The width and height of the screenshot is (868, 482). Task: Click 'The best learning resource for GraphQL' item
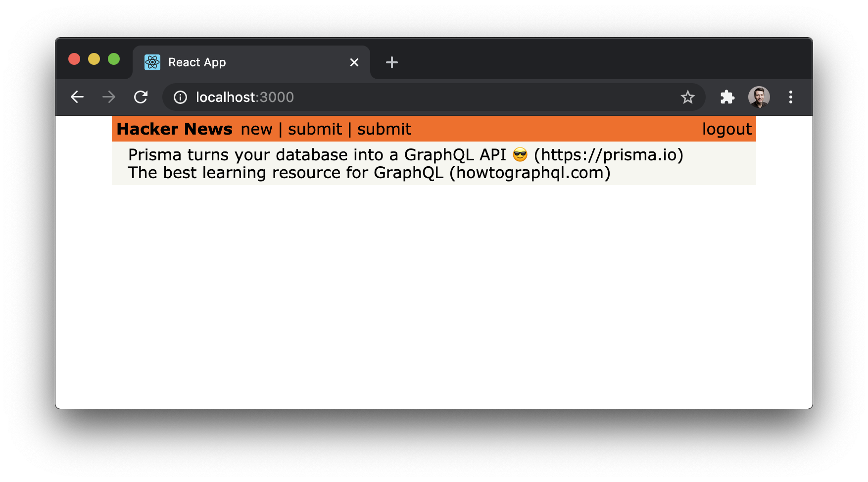[369, 173]
